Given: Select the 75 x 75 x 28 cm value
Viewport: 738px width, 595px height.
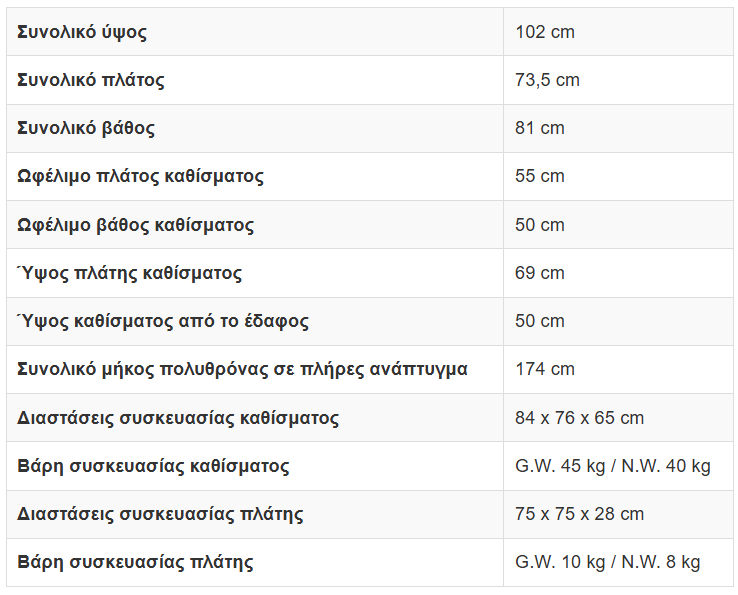Looking at the screenshot, I should pos(579,514).
